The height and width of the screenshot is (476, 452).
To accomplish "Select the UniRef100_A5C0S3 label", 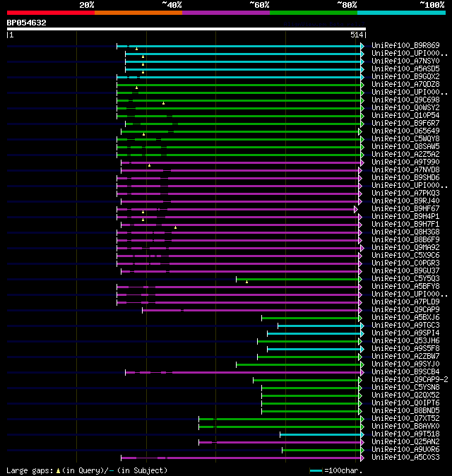I will coord(405,458).
